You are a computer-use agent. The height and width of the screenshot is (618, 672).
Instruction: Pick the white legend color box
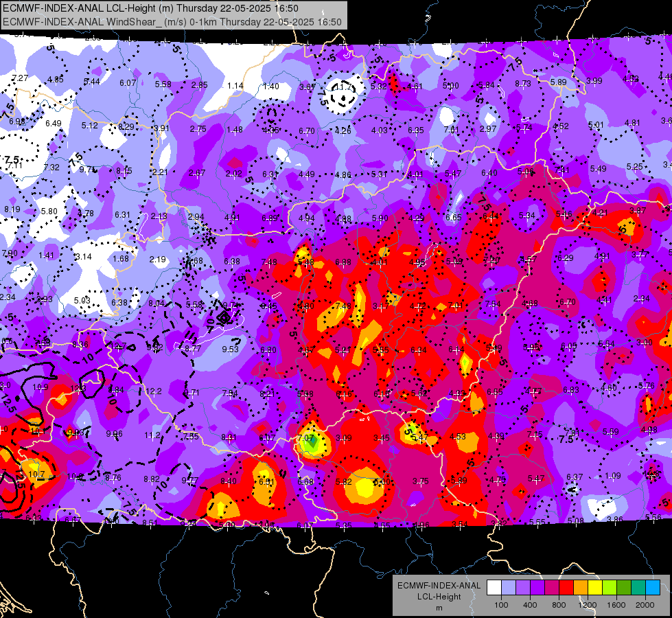click(x=494, y=588)
